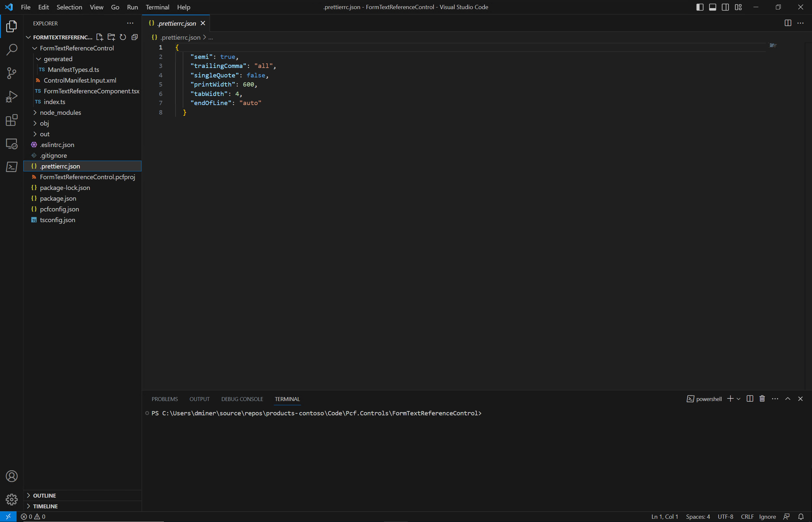Click New File icon in Explorer header
Image resolution: width=812 pixels, height=522 pixels.
click(99, 37)
